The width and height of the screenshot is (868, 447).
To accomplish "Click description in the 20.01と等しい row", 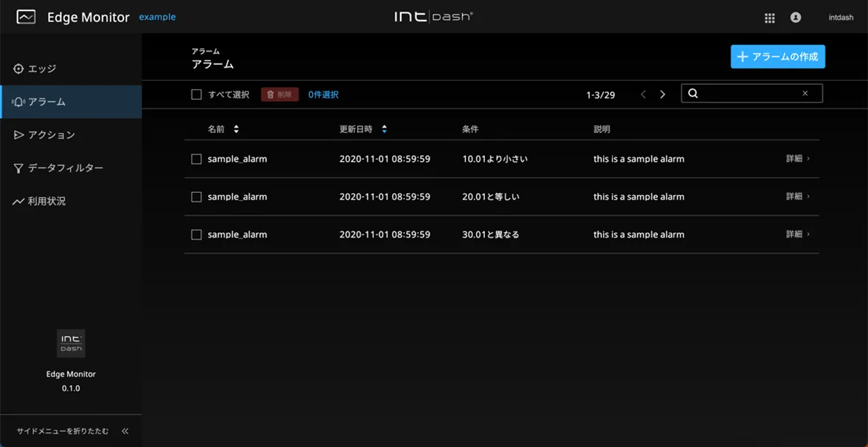I will point(639,197).
